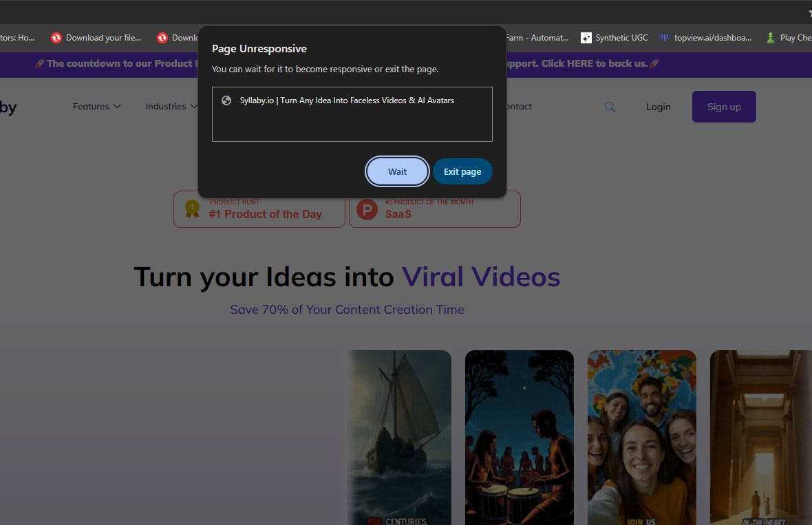
Task: Open the sailing ship video thumbnail
Action: click(399, 438)
